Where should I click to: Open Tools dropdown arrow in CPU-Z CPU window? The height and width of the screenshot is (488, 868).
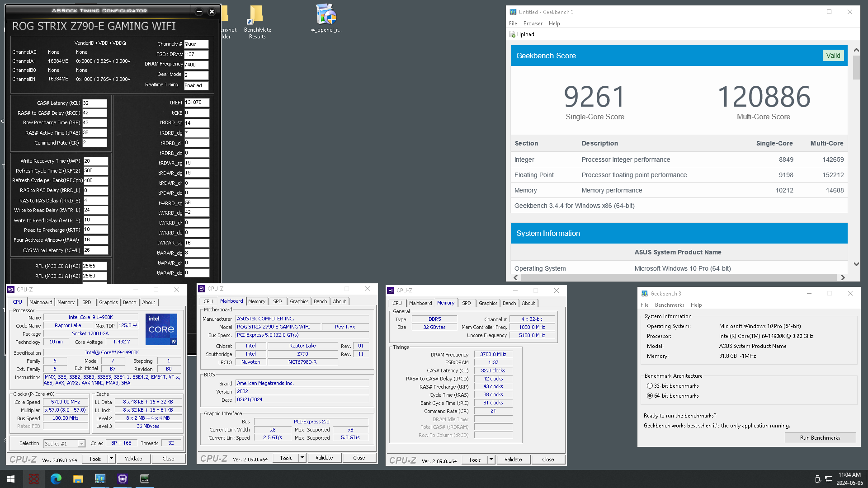pyautogui.click(x=111, y=459)
